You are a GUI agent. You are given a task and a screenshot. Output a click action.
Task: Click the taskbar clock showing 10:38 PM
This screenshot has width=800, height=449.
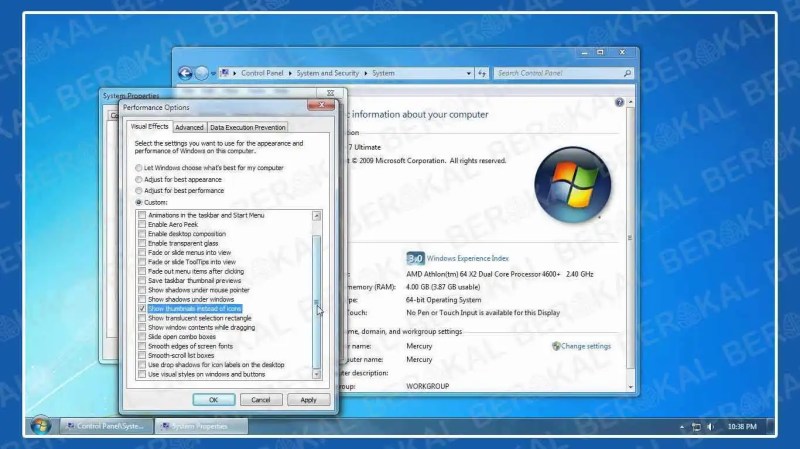(x=742, y=427)
